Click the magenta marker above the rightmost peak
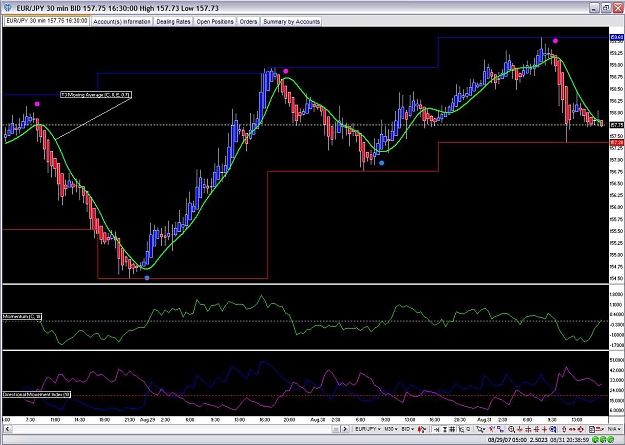Image resolution: width=625 pixels, height=445 pixels. point(555,41)
